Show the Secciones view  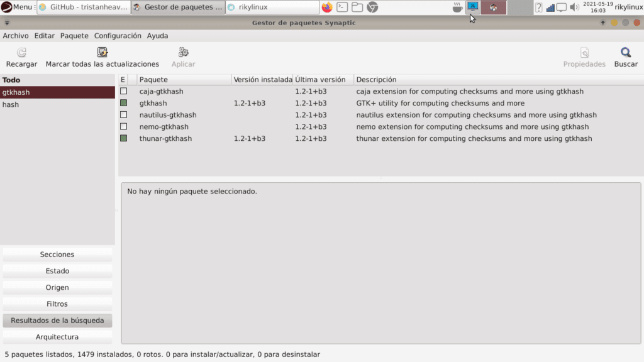[57, 255]
